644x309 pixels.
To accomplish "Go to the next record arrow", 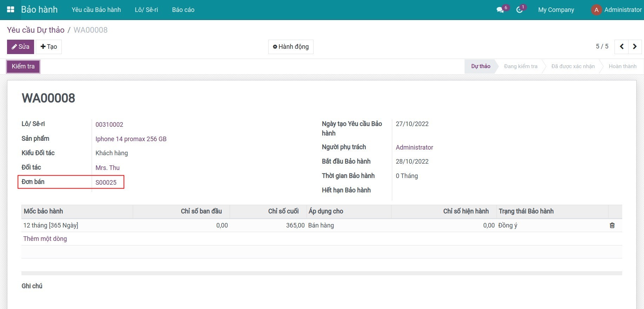I will [x=635, y=47].
